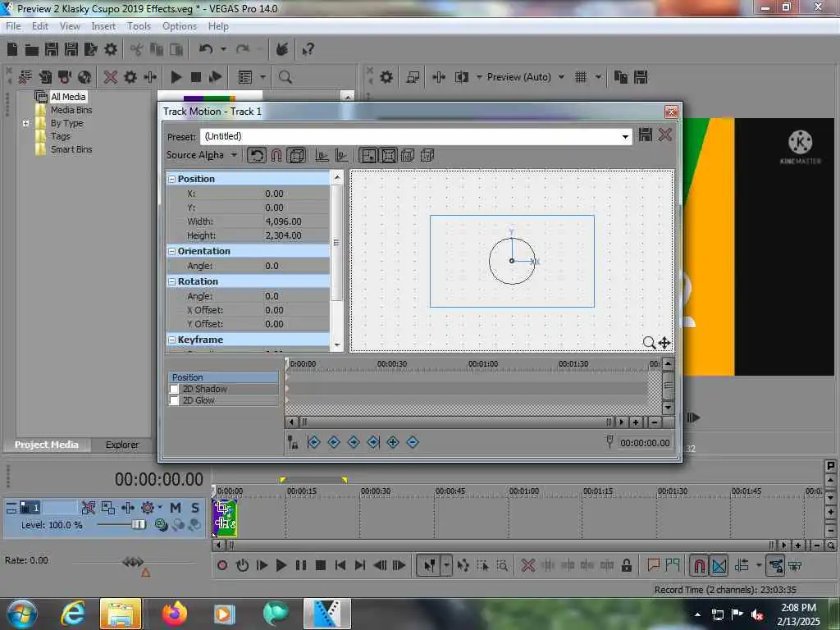Viewport: 840px width, 630px height.
Task: Select Position row in keyframe track list
Action: tap(223, 377)
